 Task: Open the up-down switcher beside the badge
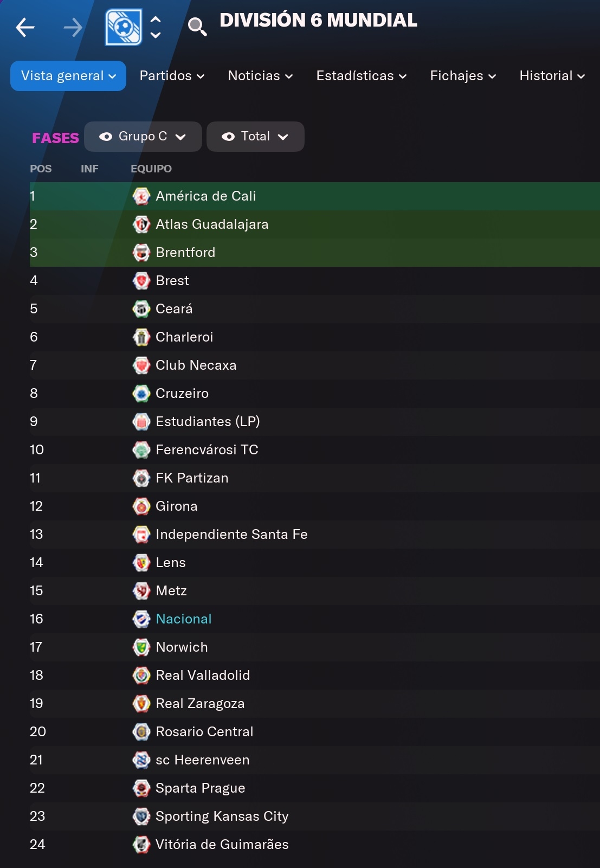[x=156, y=27]
